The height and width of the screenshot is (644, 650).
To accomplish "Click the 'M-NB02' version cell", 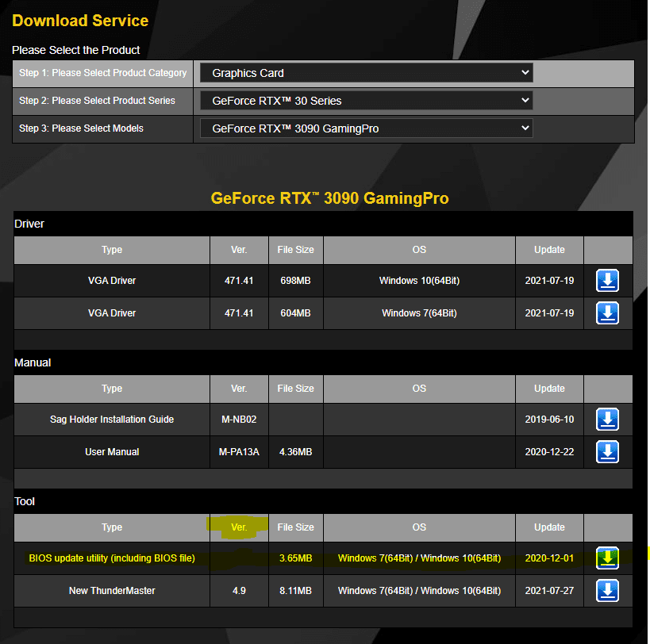I will (x=239, y=419).
